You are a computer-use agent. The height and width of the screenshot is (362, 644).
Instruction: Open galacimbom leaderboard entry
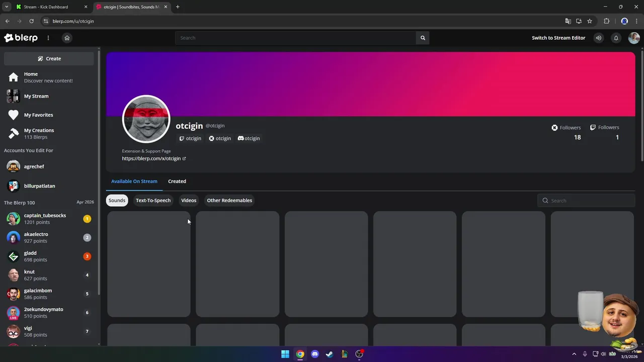click(49, 294)
